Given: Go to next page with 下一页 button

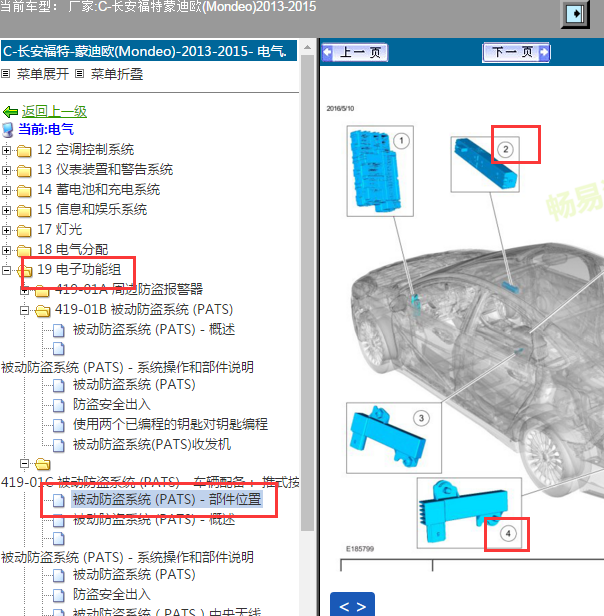Looking at the screenshot, I should 516,52.
